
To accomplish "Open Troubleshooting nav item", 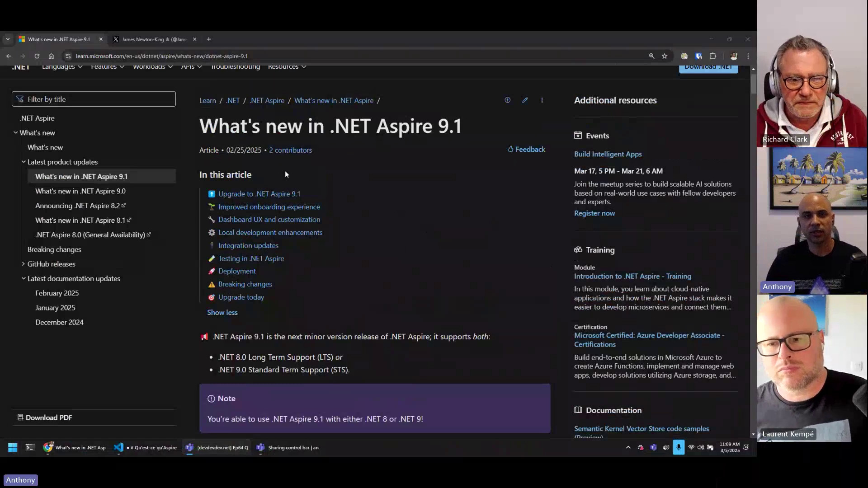I will 235,67.
